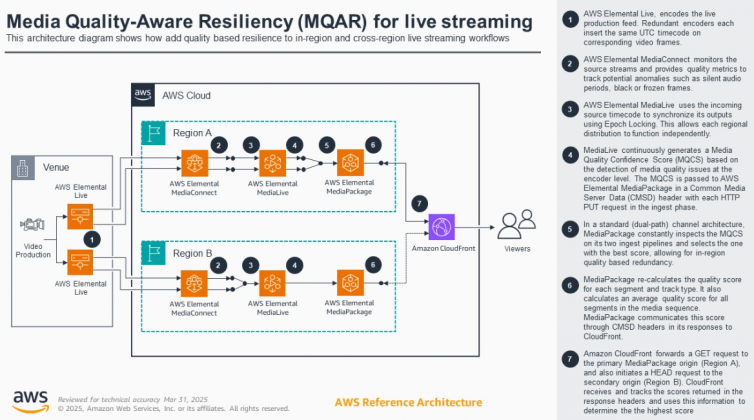Select the MediaLive icon in Region B

273,281
